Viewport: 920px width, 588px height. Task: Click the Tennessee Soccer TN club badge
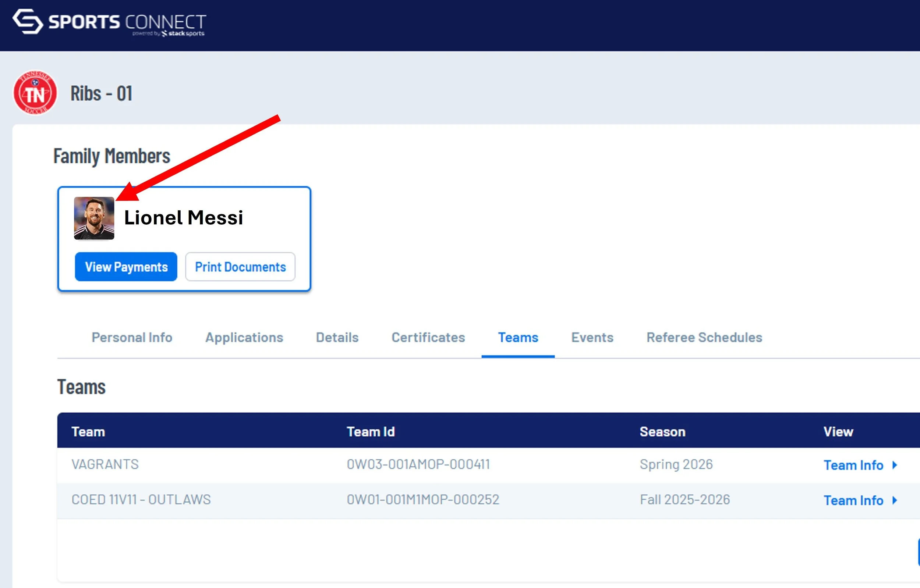[35, 93]
